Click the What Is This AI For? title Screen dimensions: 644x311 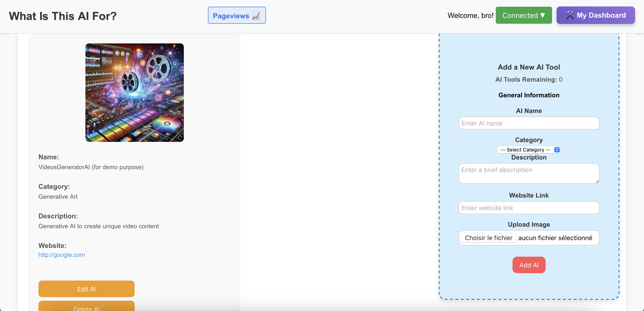click(63, 16)
